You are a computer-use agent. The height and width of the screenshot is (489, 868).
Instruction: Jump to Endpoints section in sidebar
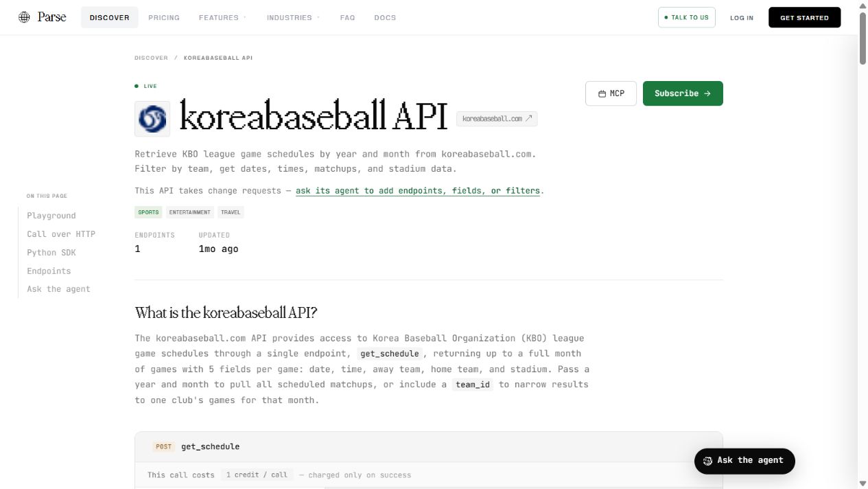(x=49, y=271)
